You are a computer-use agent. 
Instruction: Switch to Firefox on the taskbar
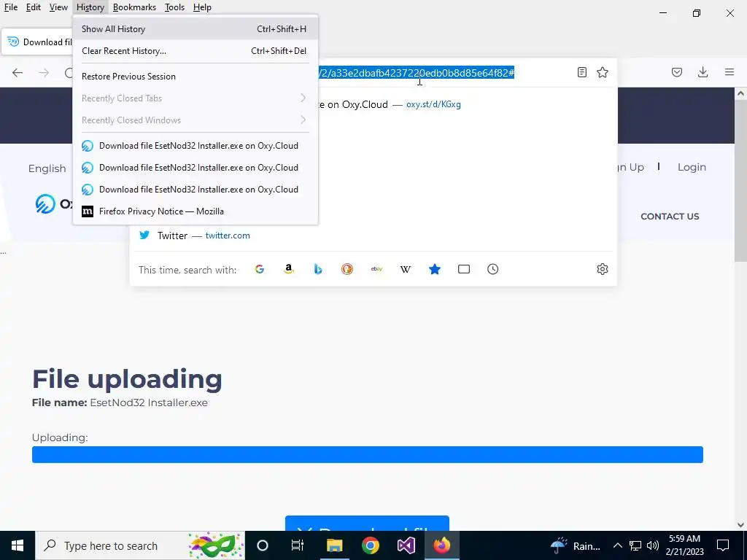[x=441, y=545]
